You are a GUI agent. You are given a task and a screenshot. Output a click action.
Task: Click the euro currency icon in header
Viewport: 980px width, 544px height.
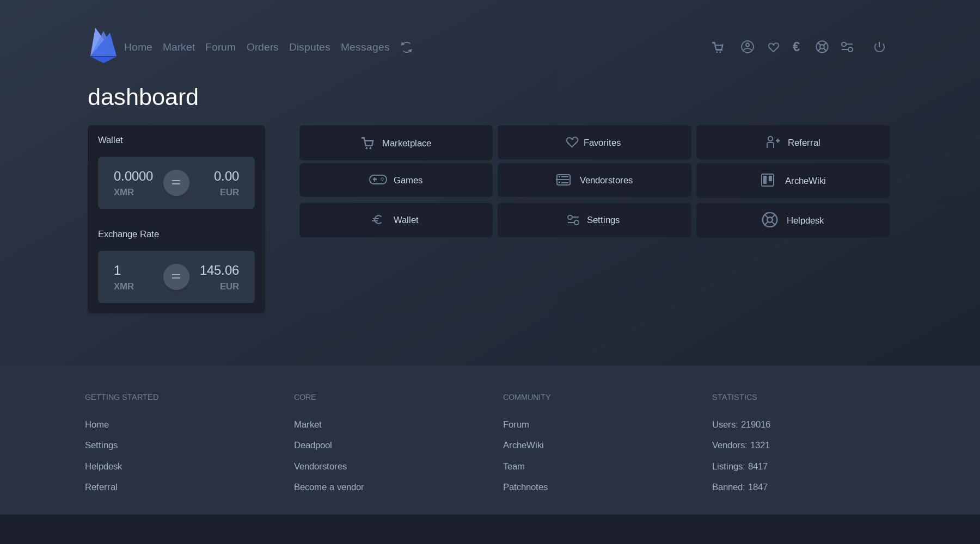click(797, 47)
